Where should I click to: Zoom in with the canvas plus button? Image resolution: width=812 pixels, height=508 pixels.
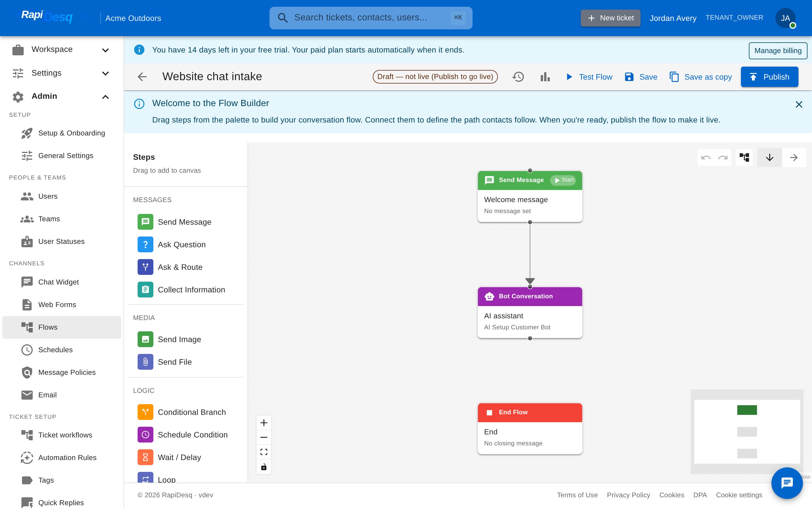pyautogui.click(x=264, y=423)
